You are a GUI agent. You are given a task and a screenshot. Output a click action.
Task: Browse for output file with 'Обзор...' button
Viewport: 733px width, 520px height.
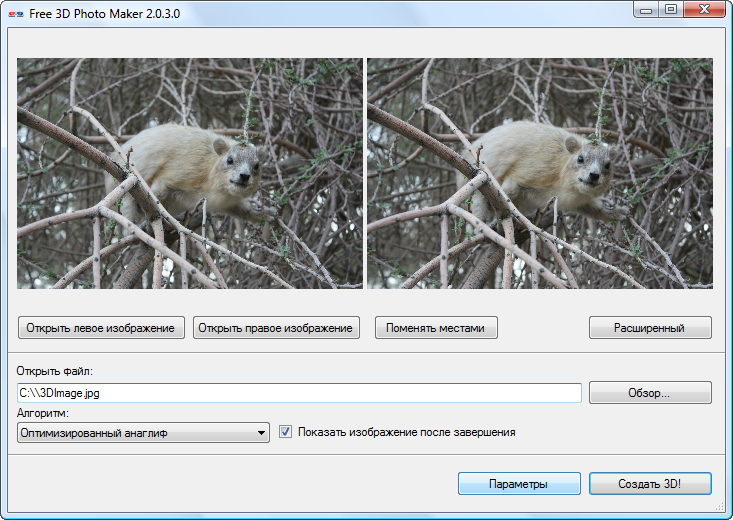[650, 393]
